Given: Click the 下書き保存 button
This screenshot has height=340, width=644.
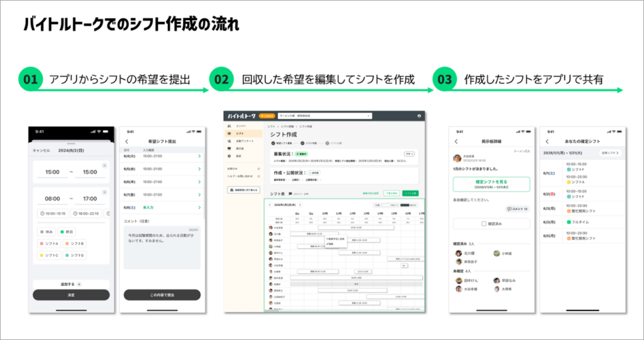Looking at the screenshot, I should pos(391,193).
